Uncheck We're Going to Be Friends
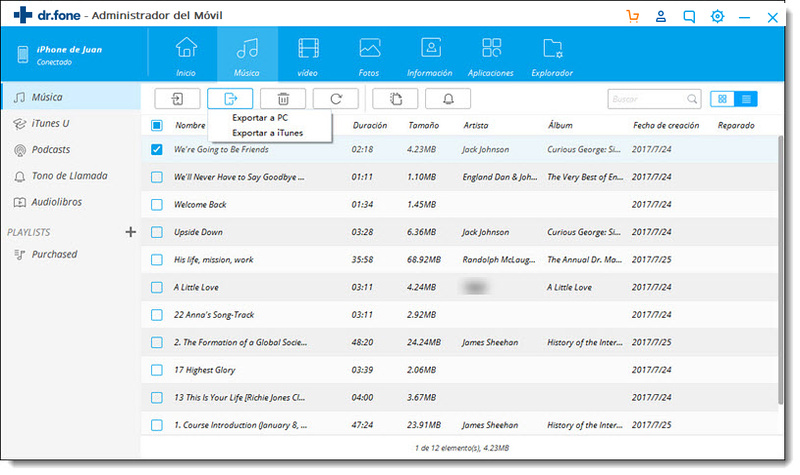The image size is (800, 475). click(157, 149)
